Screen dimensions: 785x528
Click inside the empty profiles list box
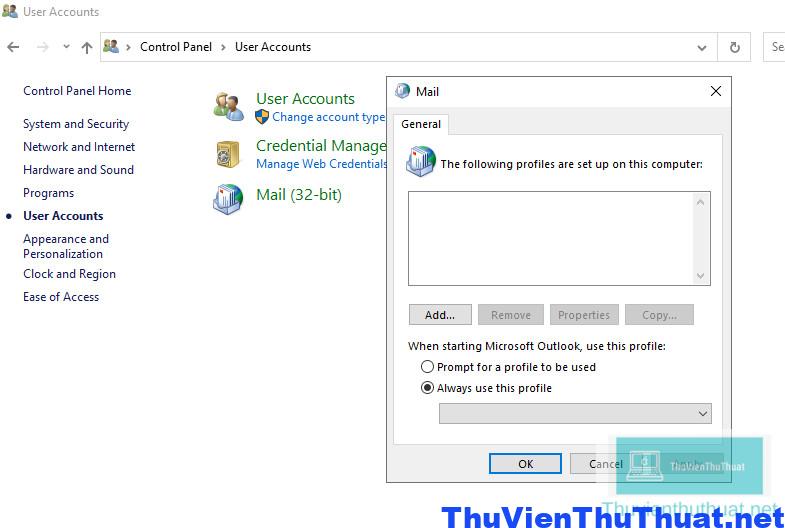(551, 238)
